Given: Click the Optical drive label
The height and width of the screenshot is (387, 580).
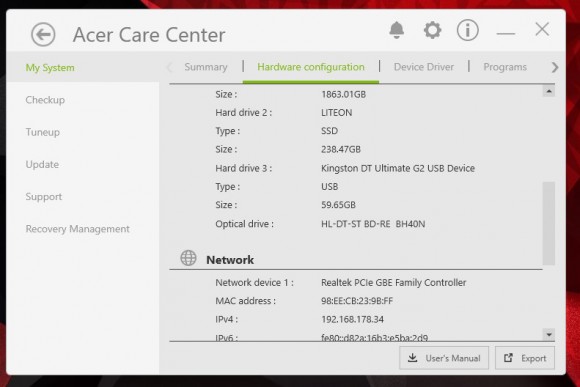Looking at the screenshot, I should click(245, 224).
